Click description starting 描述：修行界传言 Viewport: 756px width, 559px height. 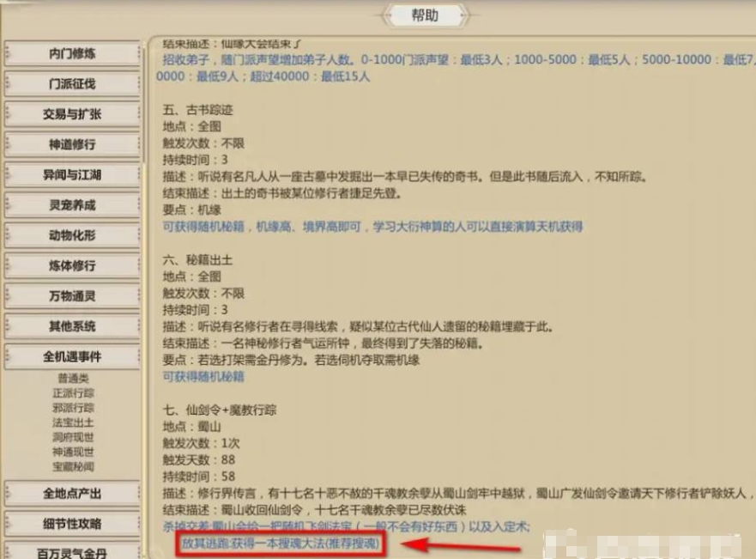(x=459, y=493)
